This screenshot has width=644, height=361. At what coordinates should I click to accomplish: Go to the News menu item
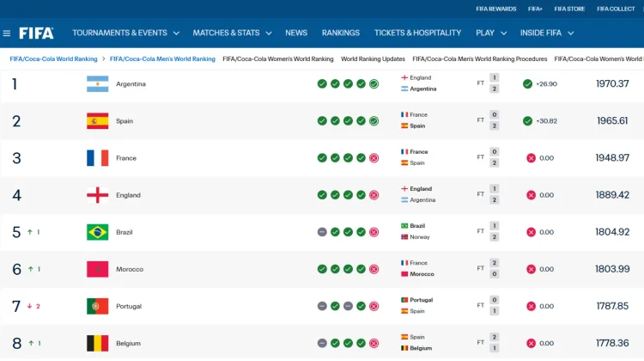click(x=296, y=33)
